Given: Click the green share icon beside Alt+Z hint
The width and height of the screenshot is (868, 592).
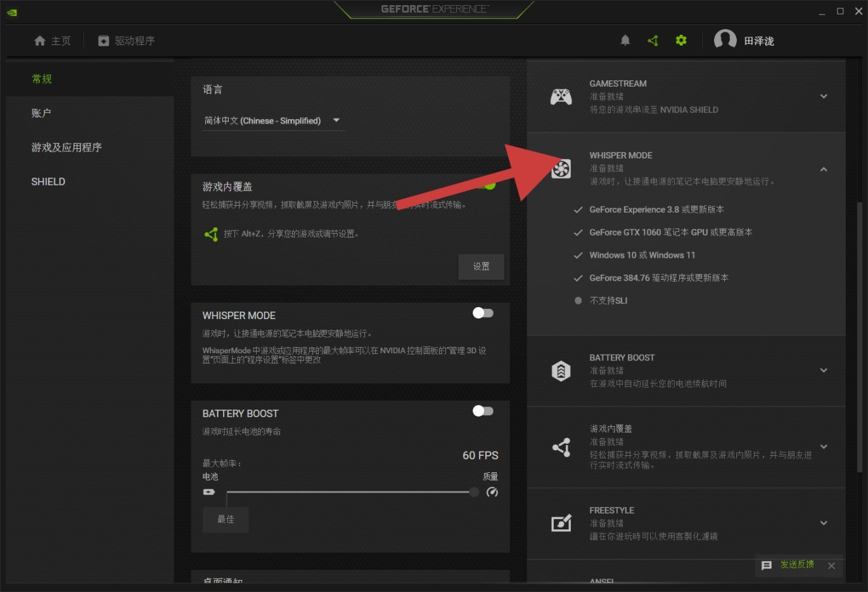Looking at the screenshot, I should pyautogui.click(x=211, y=234).
